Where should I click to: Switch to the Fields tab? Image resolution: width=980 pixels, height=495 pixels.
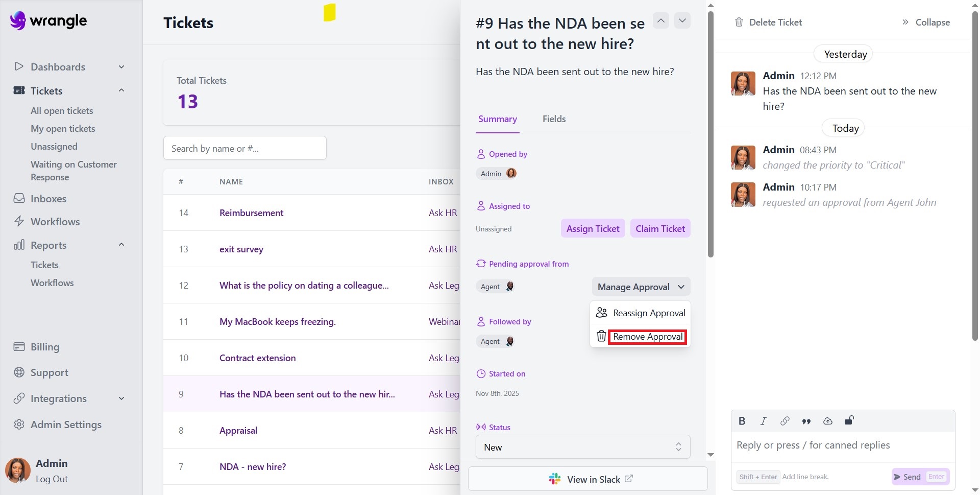click(554, 119)
